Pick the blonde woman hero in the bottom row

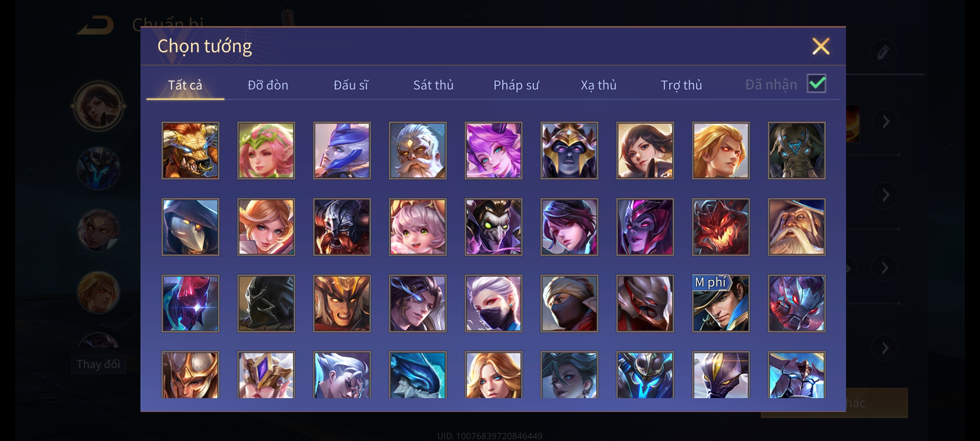pyautogui.click(x=494, y=375)
